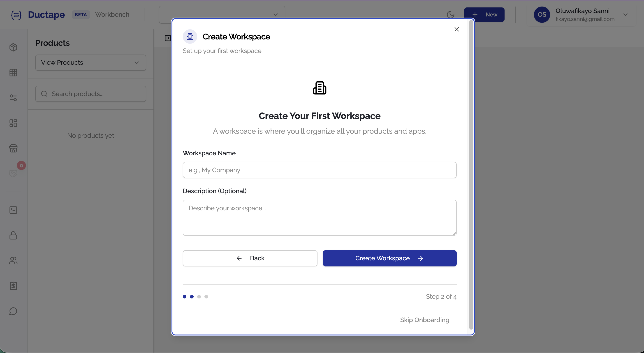Open the apps grid icon in sidebar
The width and height of the screenshot is (644, 353).
point(14,72)
